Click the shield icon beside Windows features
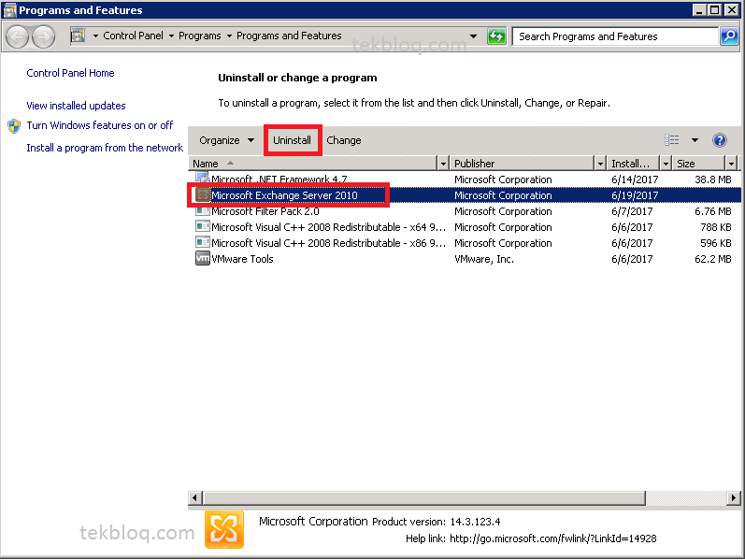 coord(14,126)
